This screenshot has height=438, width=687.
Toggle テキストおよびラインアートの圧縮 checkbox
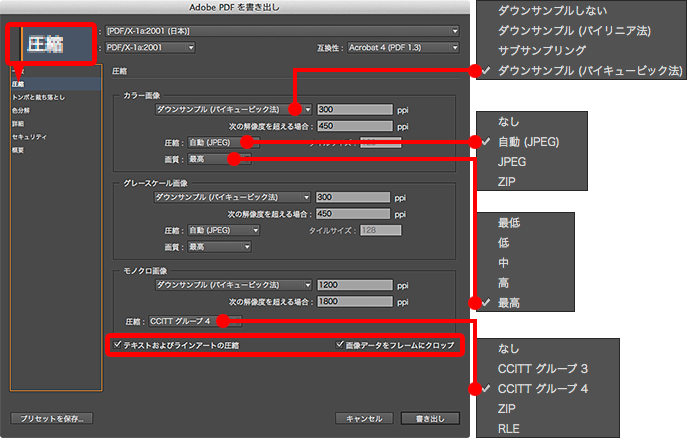pyautogui.click(x=117, y=345)
